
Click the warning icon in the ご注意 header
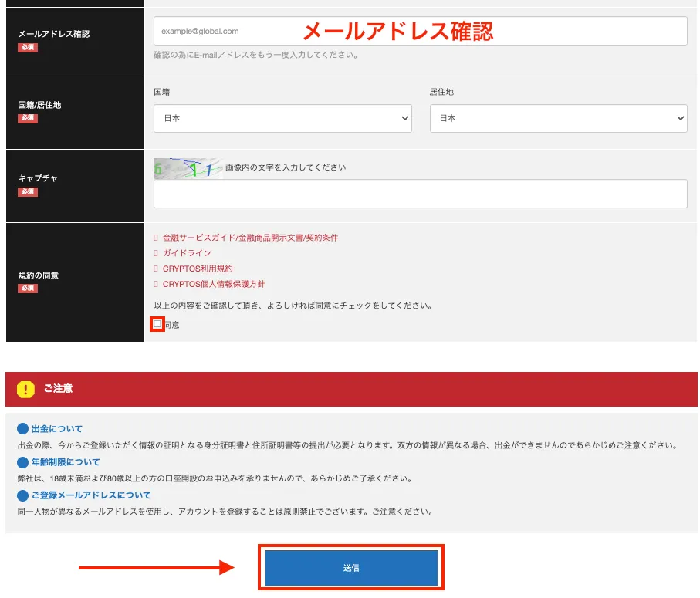pyautogui.click(x=25, y=389)
